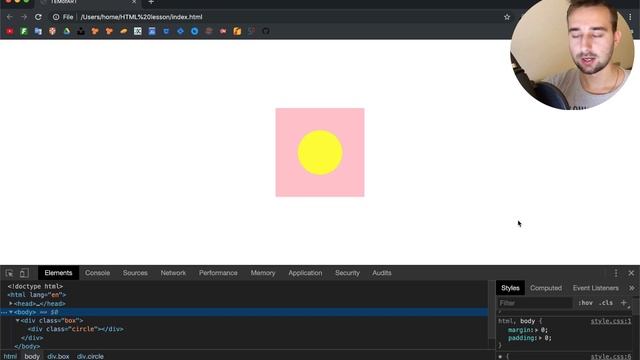Open the black person silhouette bookmark
Screen dimensions: 640x360
click(x=81, y=31)
